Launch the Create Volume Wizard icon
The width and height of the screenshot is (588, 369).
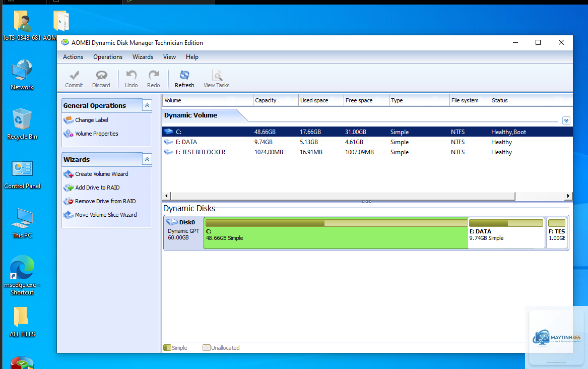point(68,174)
